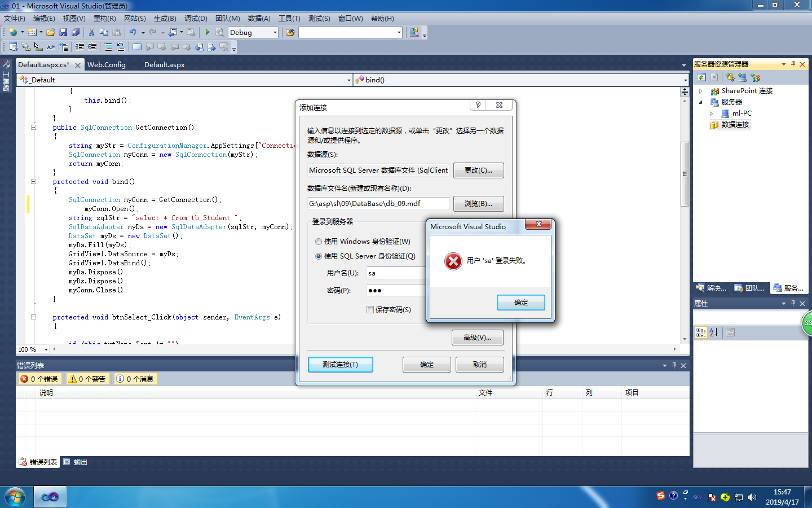Image resolution: width=812 pixels, height=508 pixels.
Task: Click the database file name field
Action: point(378,204)
